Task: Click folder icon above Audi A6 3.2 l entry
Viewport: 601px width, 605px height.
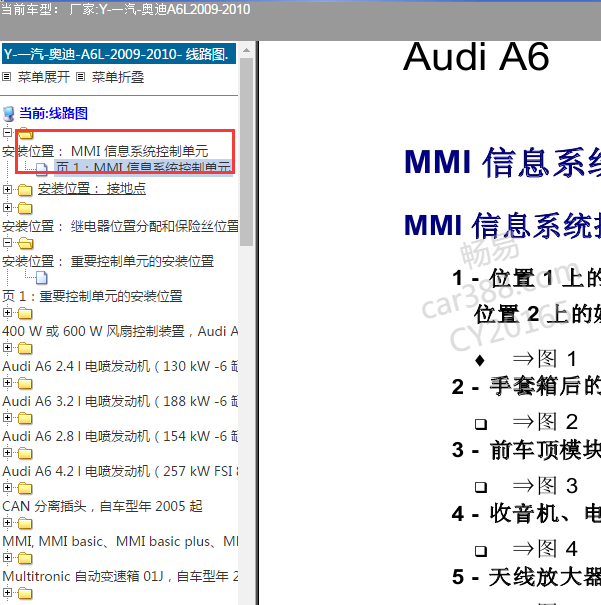Action: (25, 384)
